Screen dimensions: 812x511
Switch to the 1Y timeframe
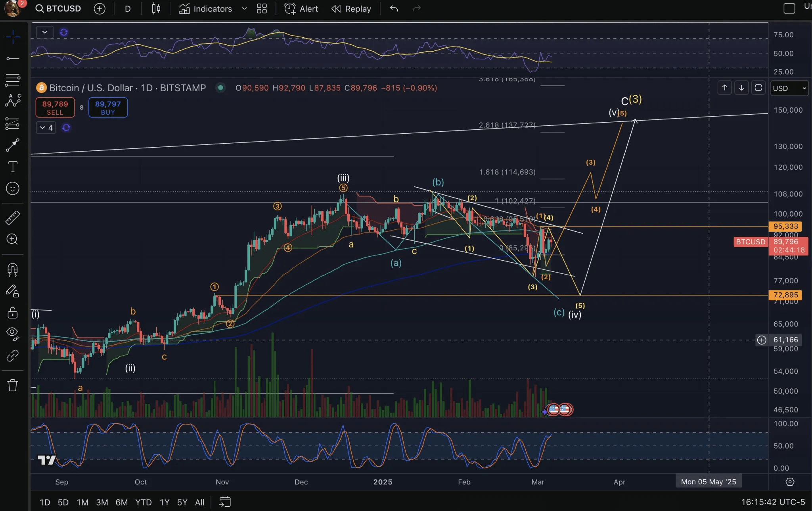pos(165,502)
